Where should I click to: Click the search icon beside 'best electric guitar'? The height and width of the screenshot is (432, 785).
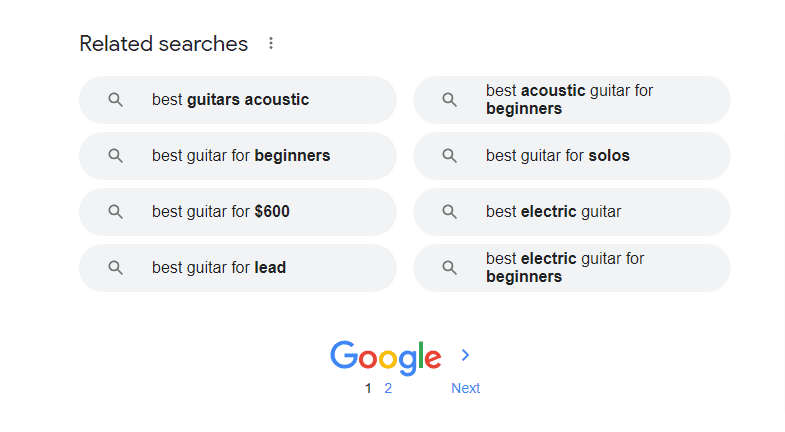(x=450, y=212)
